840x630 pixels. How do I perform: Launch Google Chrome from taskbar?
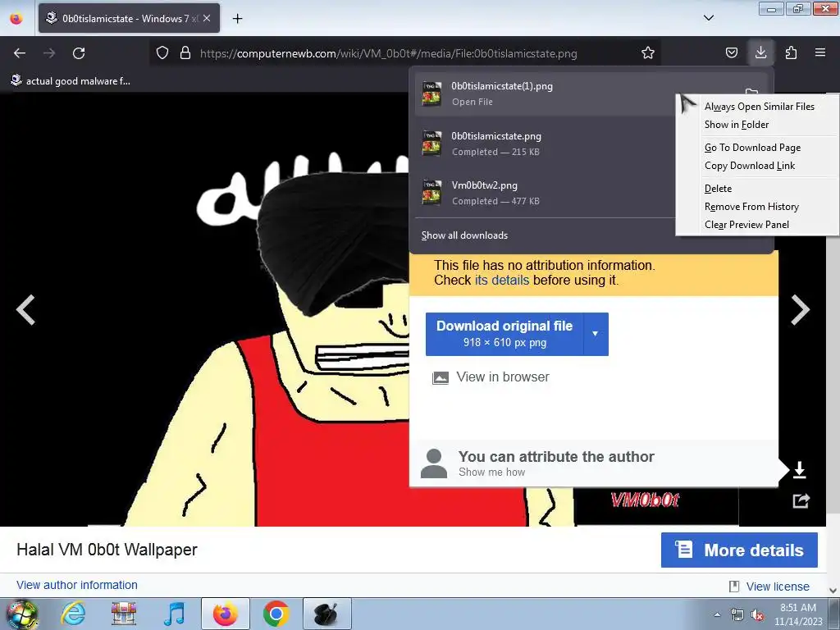pyautogui.click(x=276, y=614)
